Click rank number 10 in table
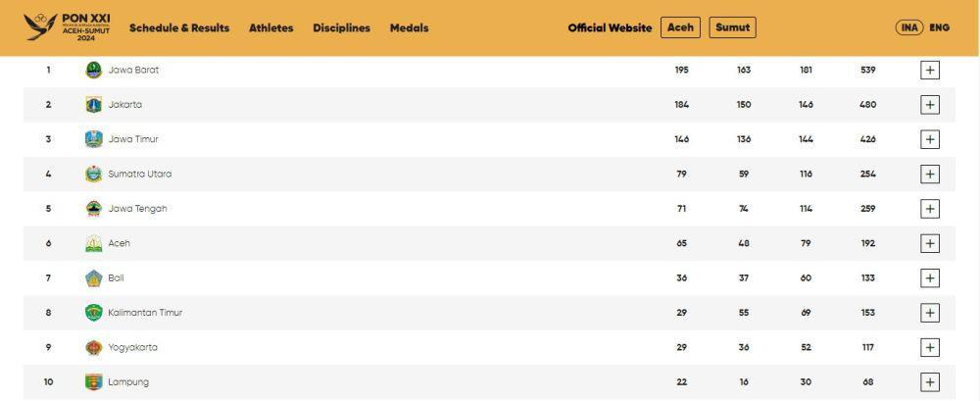The width and height of the screenshot is (980, 401). (x=48, y=381)
